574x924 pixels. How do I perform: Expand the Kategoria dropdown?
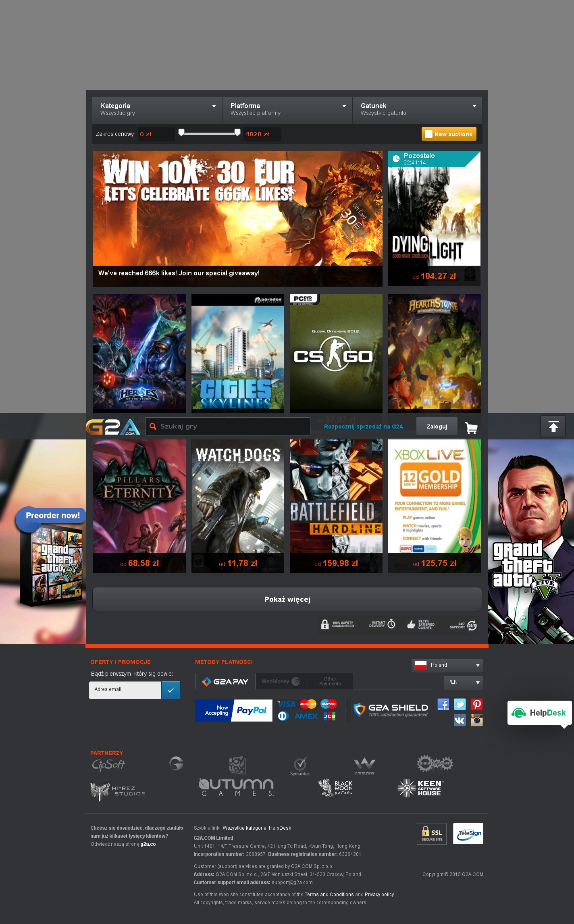(157, 110)
